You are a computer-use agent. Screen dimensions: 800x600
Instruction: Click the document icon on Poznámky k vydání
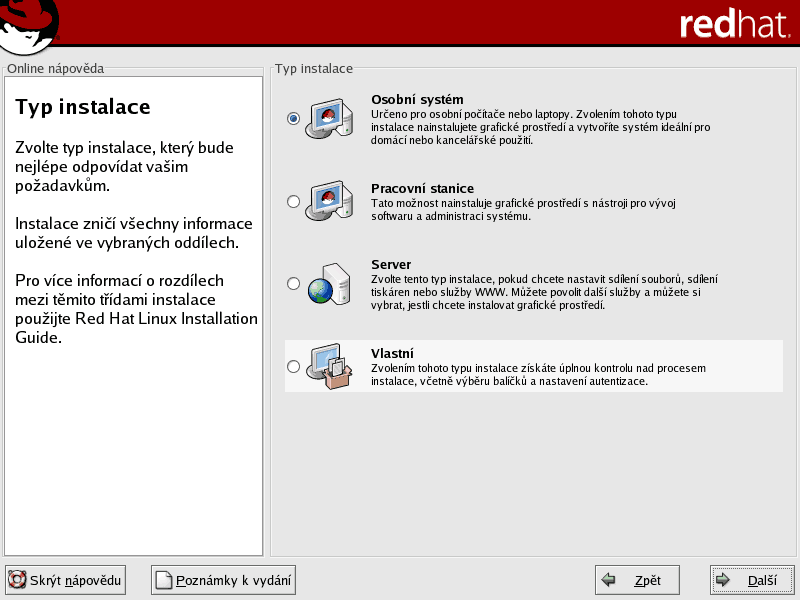pos(163,580)
